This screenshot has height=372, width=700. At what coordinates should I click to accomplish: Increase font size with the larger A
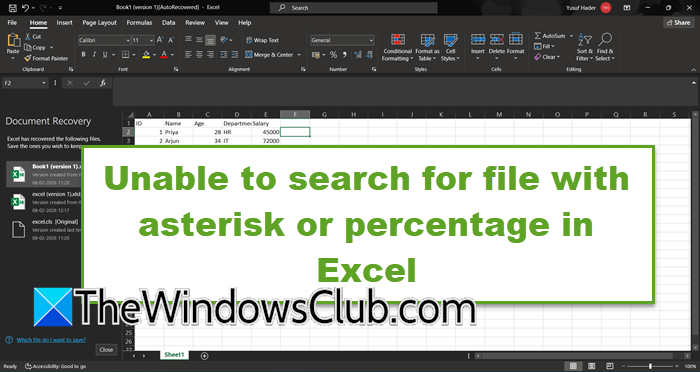pos(160,40)
